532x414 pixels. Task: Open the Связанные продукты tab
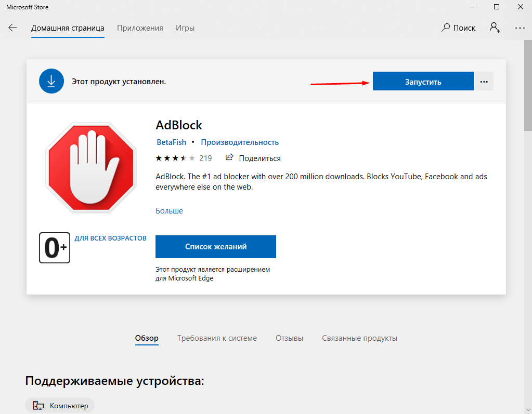coord(360,338)
